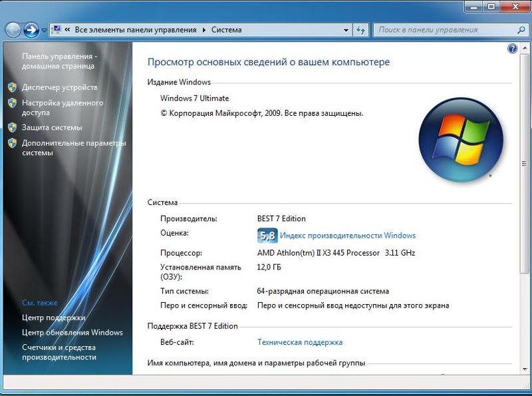The image size is (532, 396).
Task: Click the 'Просмотр основных сведений о вашем компьютере' heading
Action: click(269, 62)
